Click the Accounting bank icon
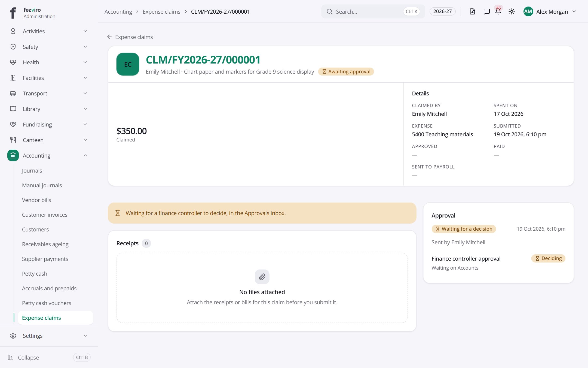Viewport: 588px width, 368px height. (x=13, y=155)
